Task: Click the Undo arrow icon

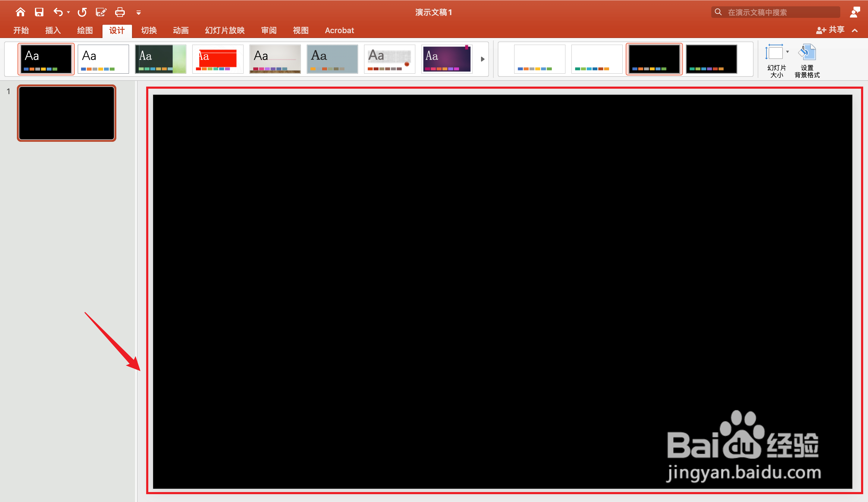Action: point(58,12)
